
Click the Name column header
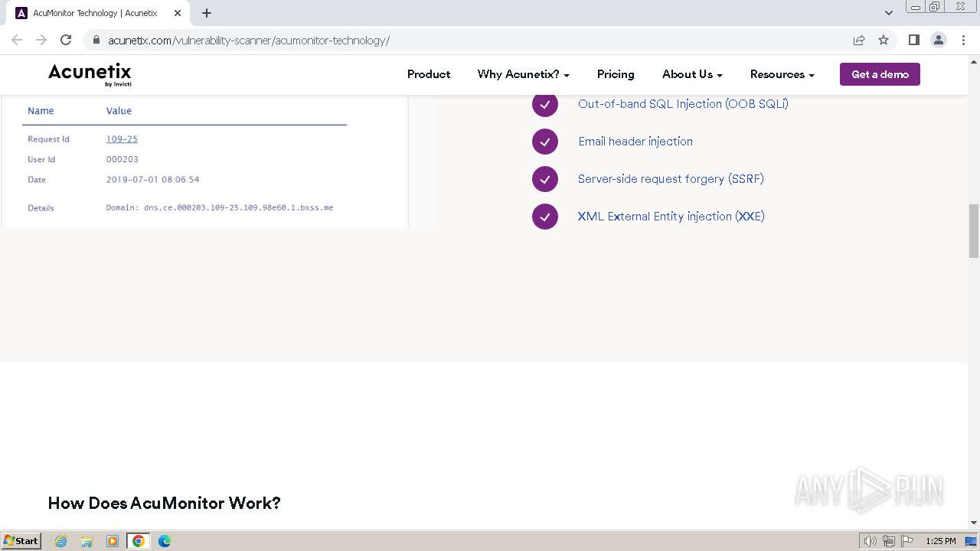click(x=41, y=111)
